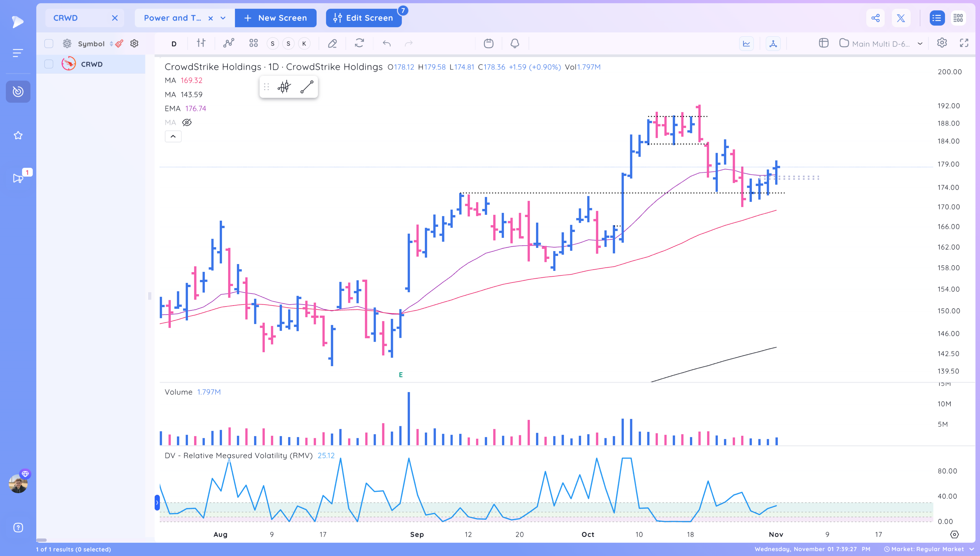The image size is (980, 556).
Task: Expand Main Multi D-6 layout dropdown
Action: [x=920, y=44]
